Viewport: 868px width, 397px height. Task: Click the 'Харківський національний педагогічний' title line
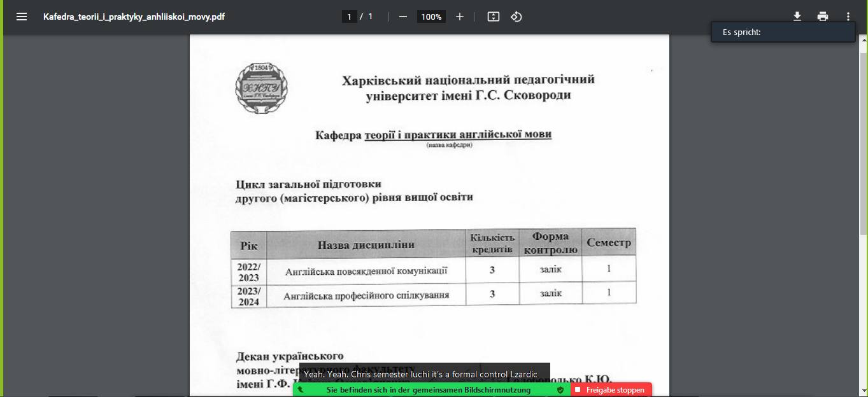(x=468, y=80)
